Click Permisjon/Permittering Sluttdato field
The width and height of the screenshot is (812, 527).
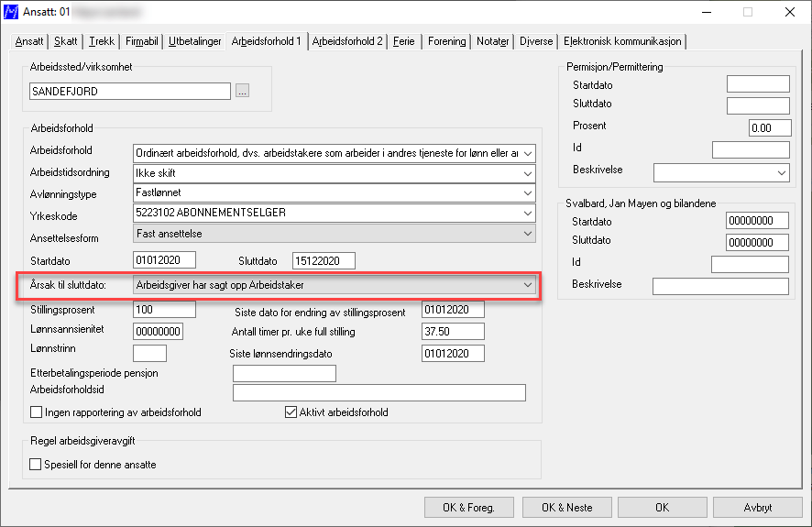point(758,105)
